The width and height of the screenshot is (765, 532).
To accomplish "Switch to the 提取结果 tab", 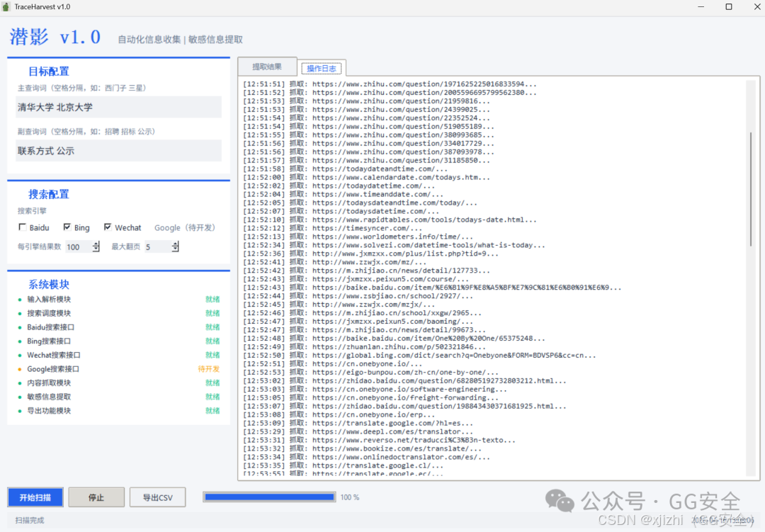I will 267,67.
